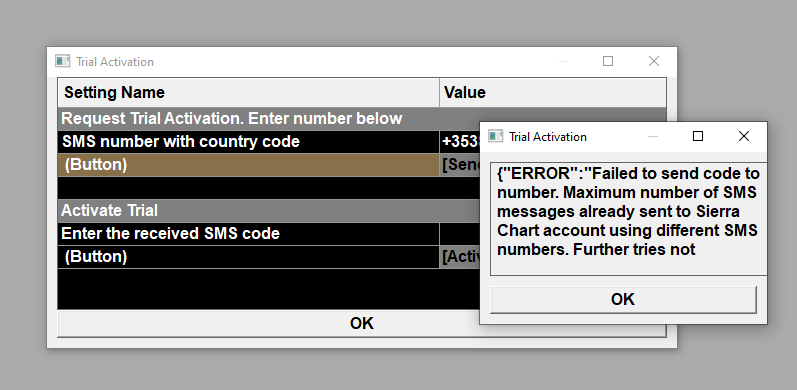Maximize the error popup dialog

click(x=698, y=136)
